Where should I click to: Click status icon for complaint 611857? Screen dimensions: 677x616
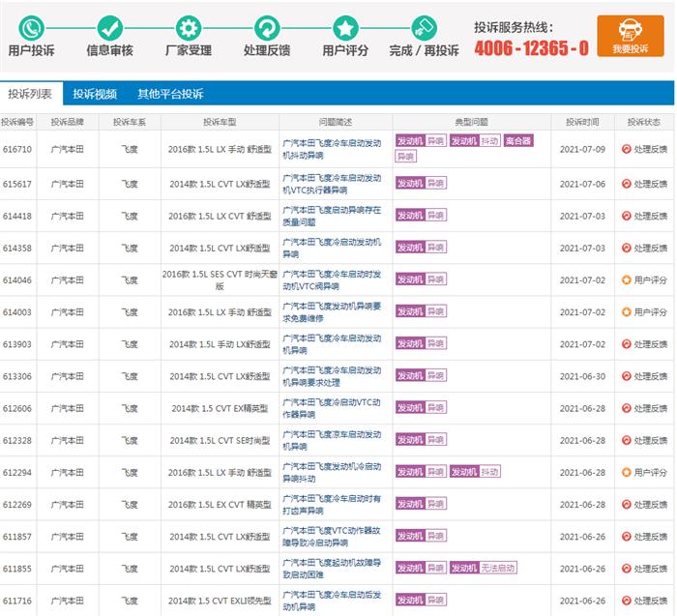[x=626, y=537]
